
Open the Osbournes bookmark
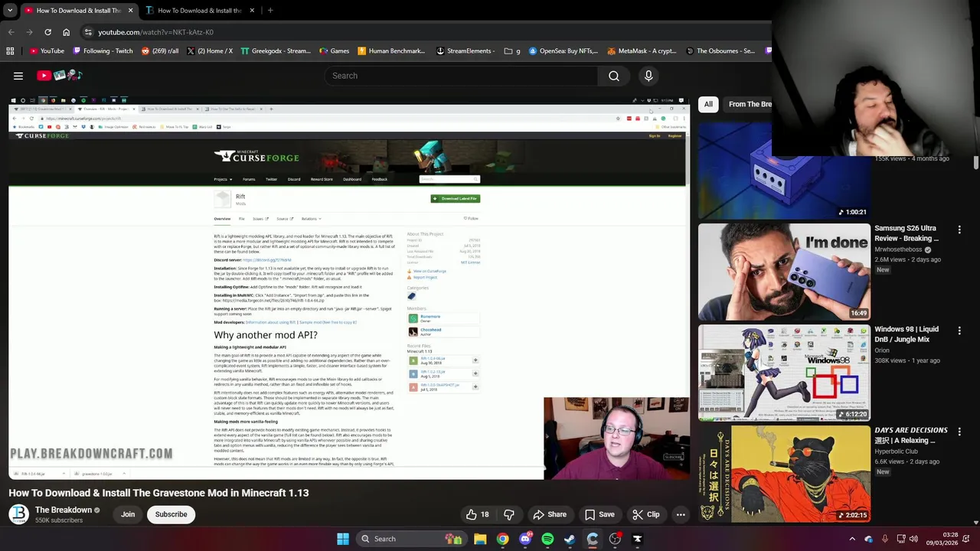pos(720,51)
